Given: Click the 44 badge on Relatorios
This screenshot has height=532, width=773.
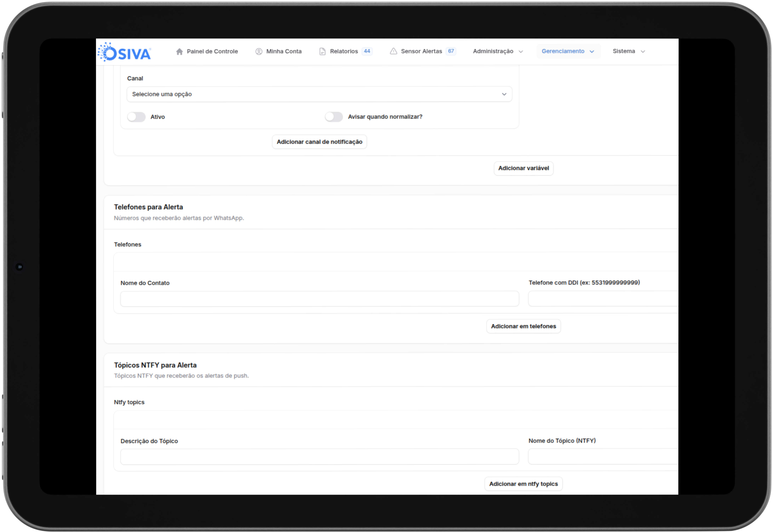Looking at the screenshot, I should tap(367, 51).
